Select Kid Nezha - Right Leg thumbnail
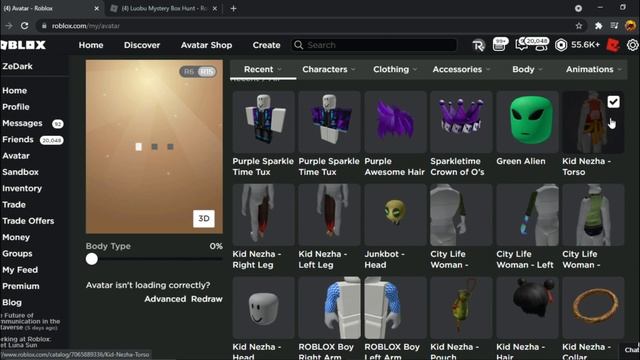 point(263,215)
